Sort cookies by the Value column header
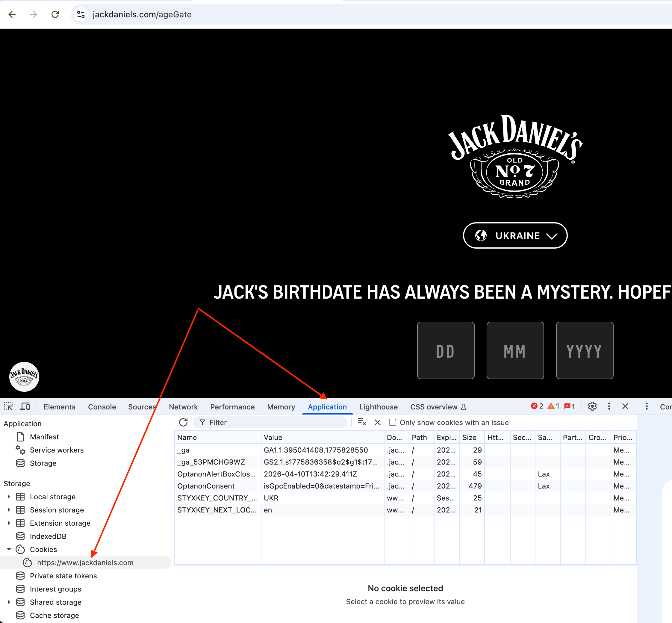The width and height of the screenshot is (672, 623). [323, 437]
